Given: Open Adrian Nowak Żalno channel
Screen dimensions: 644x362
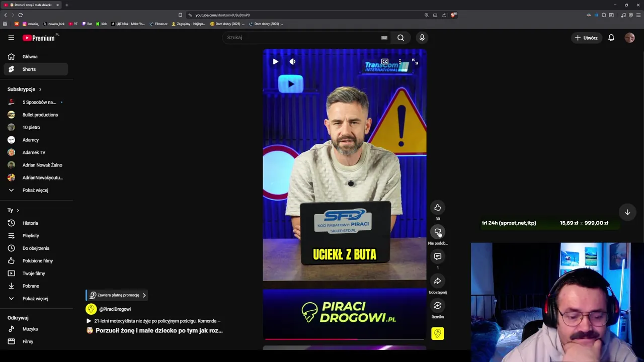Looking at the screenshot, I should [36, 165].
